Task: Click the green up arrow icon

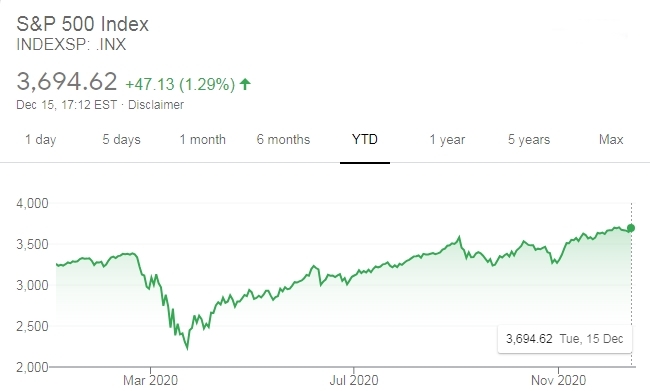Action: 245,84
